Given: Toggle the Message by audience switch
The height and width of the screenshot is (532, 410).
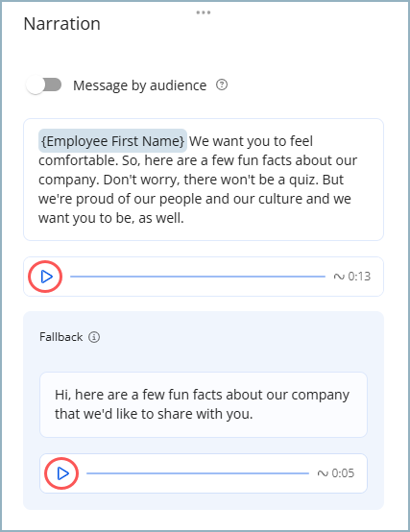Looking at the screenshot, I should [44, 85].
